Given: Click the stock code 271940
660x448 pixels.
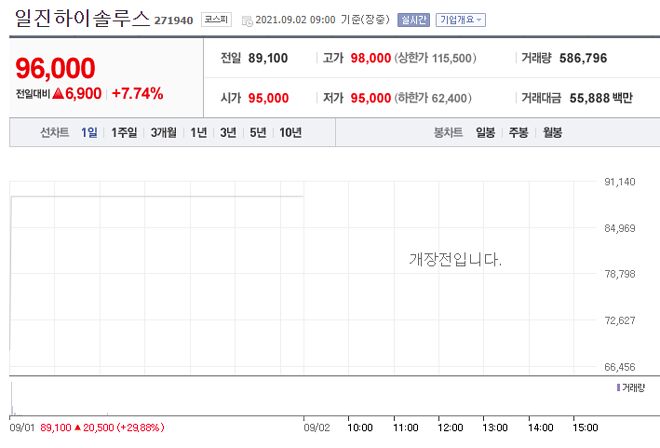Looking at the screenshot, I should (x=173, y=20).
